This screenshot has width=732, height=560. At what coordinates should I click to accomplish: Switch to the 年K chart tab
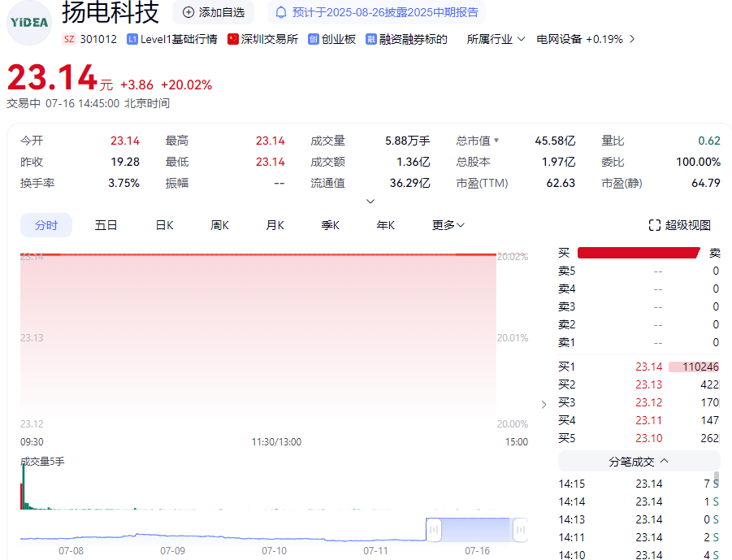pos(386,225)
